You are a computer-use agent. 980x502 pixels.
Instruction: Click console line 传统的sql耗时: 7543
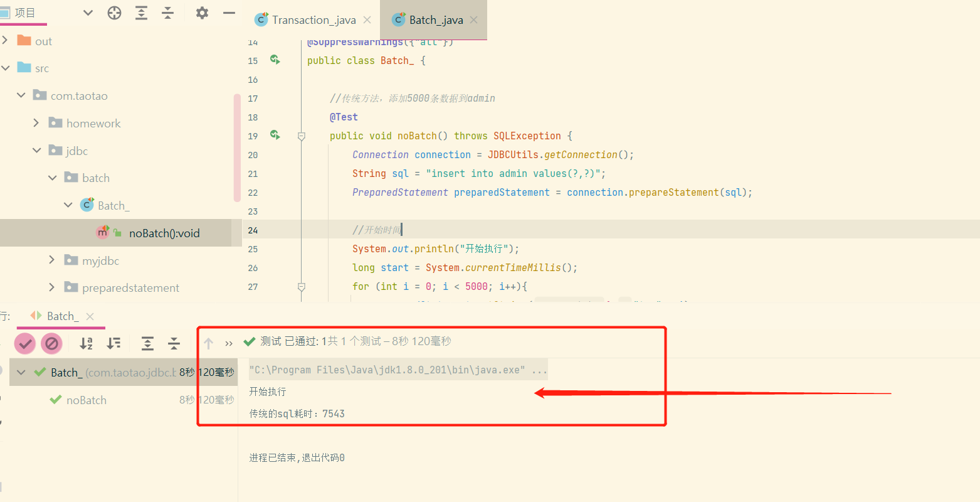(x=297, y=414)
